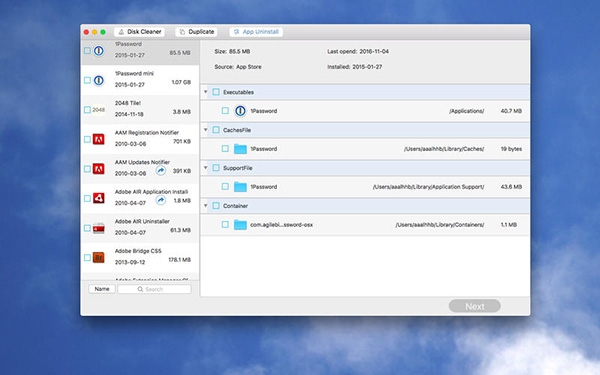This screenshot has width=600, height=375.
Task: Switch to the Disk Cleaner tab
Action: tap(139, 32)
